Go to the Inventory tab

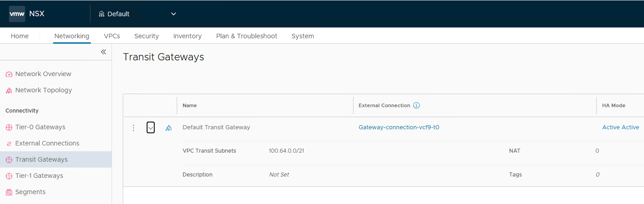pyautogui.click(x=188, y=36)
